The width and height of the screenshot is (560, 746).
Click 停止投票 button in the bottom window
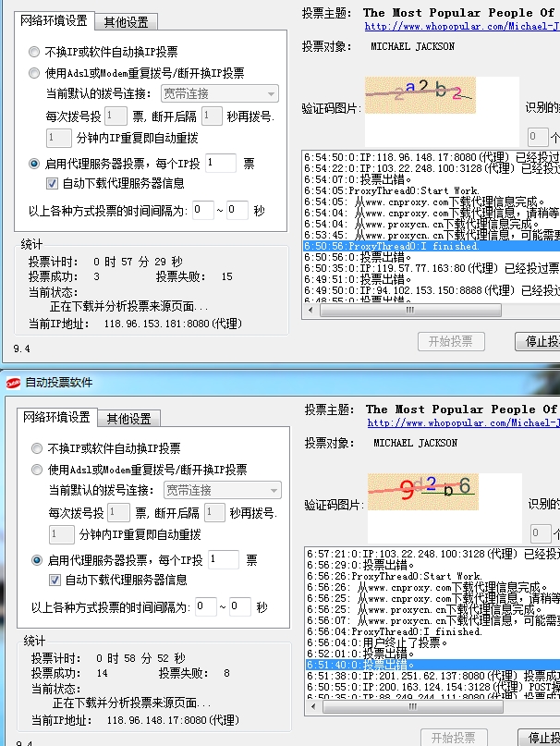tap(538, 737)
